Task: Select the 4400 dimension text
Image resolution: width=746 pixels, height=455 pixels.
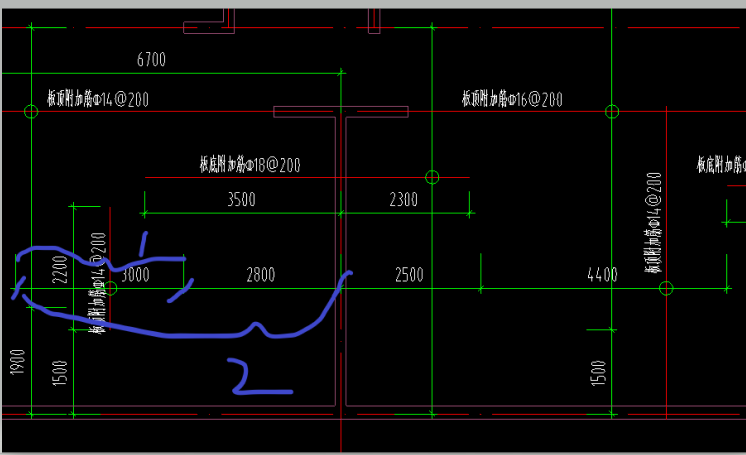Action: (x=602, y=275)
